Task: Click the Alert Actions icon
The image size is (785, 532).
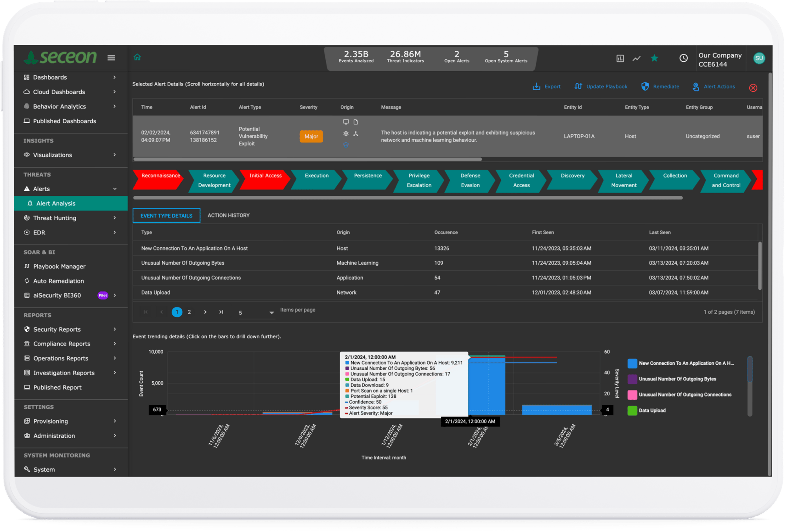Action: tap(696, 87)
